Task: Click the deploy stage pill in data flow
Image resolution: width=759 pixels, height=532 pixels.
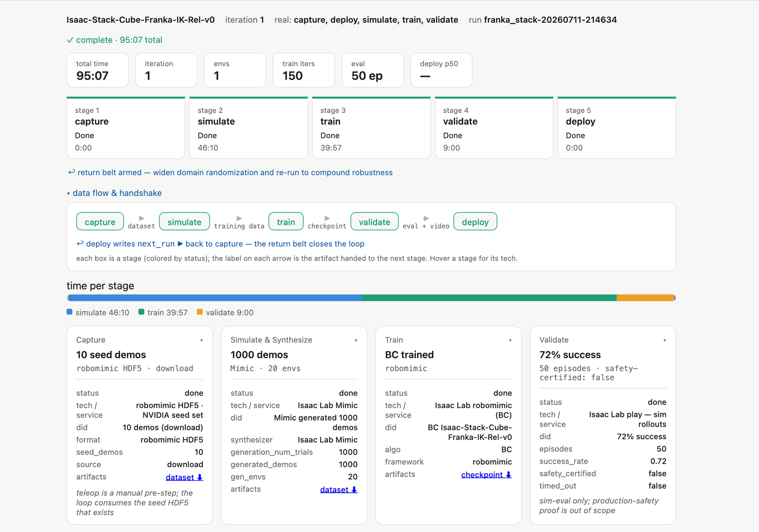Action: (475, 222)
